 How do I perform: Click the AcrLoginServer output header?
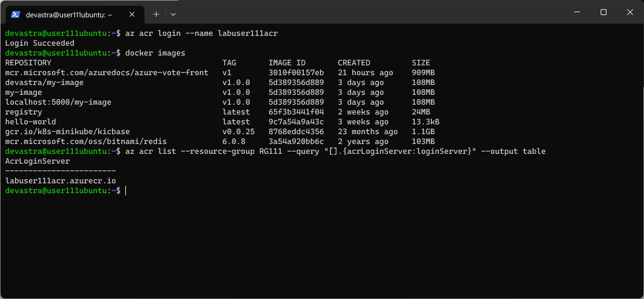point(38,161)
